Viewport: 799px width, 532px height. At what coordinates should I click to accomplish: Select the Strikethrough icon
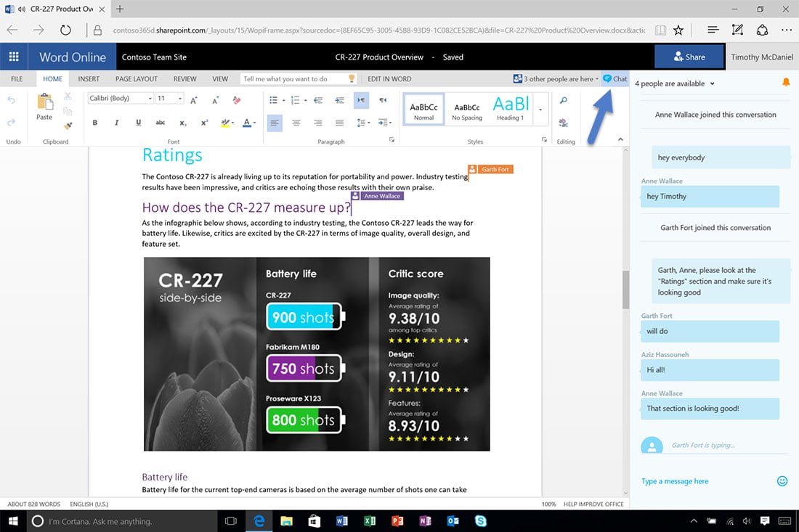161,123
